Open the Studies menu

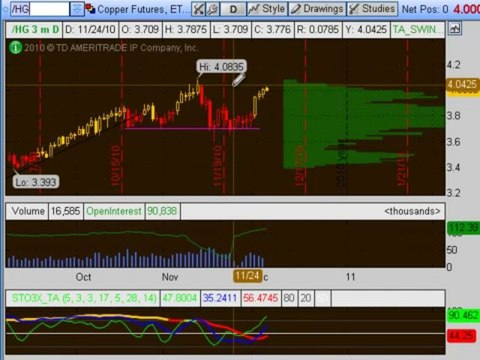372,9
